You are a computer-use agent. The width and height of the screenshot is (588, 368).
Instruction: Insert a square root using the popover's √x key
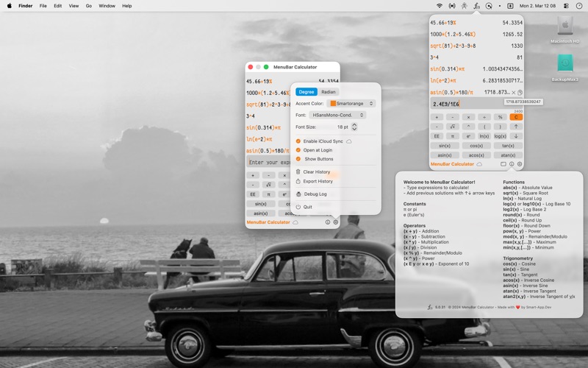453,127
